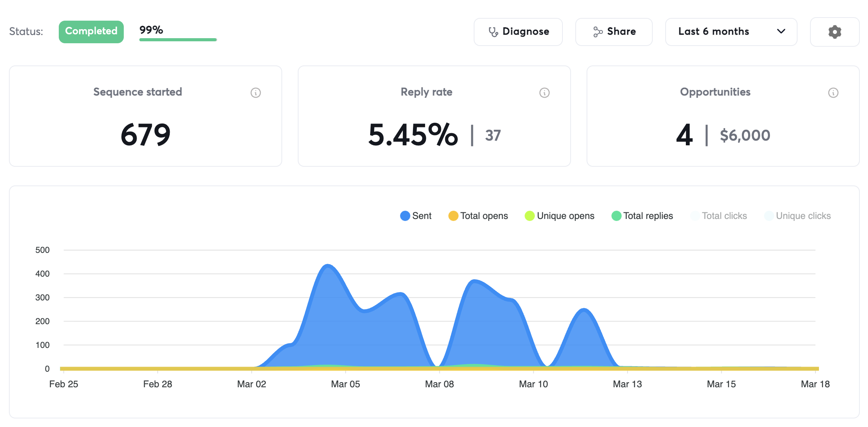Open the Last 6 months date range dropdown

(x=731, y=32)
